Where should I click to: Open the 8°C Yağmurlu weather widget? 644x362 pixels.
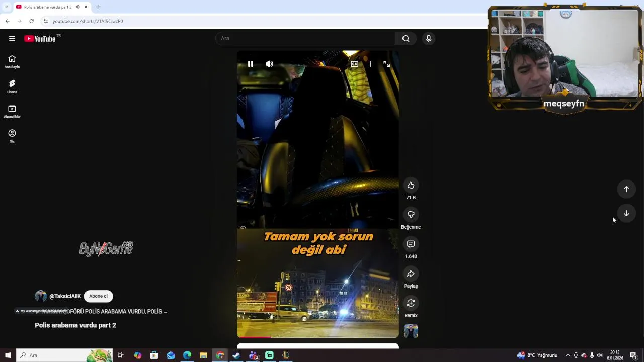coord(537,355)
